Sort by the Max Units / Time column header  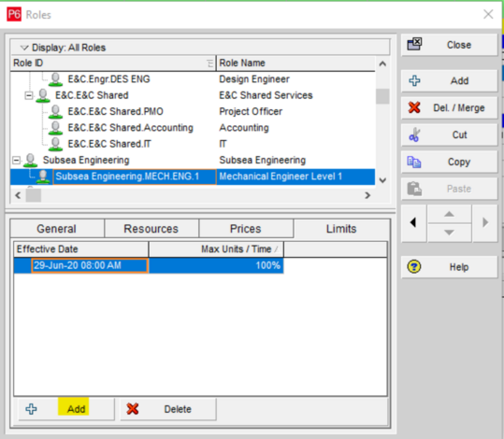click(216, 249)
